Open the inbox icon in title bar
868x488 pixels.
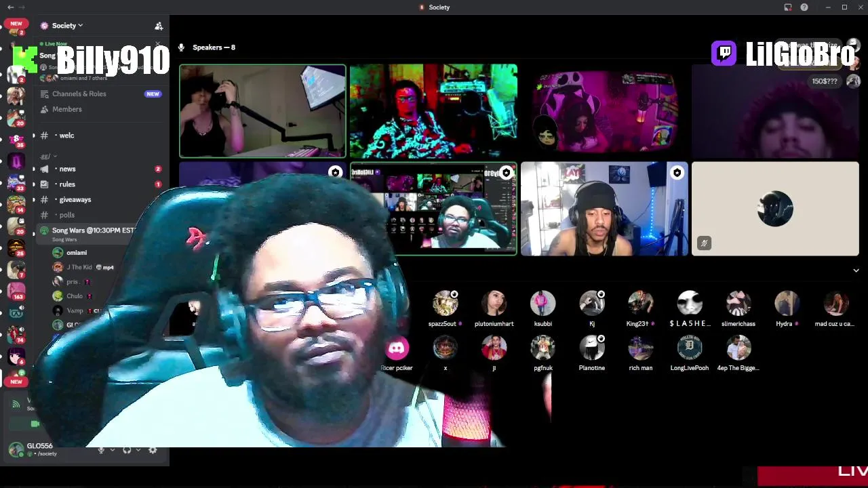pyautogui.click(x=788, y=7)
